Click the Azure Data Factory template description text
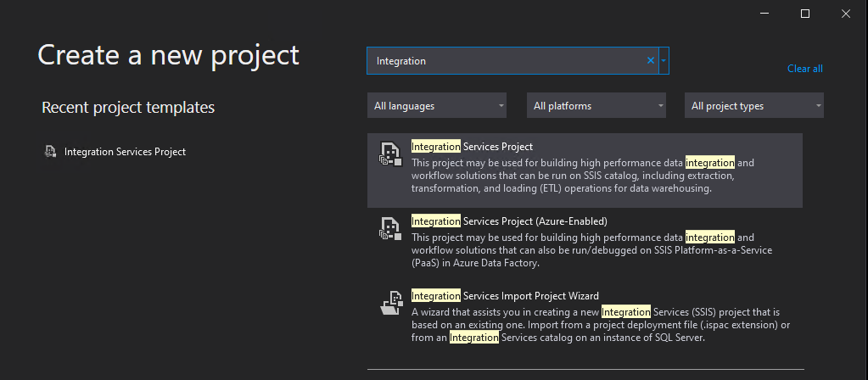868x380 pixels. (x=583, y=250)
